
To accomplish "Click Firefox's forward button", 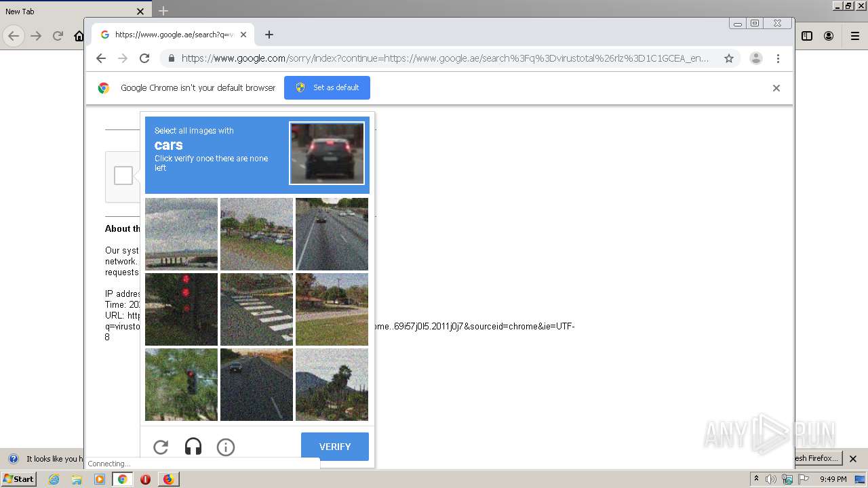I will pyautogui.click(x=36, y=36).
